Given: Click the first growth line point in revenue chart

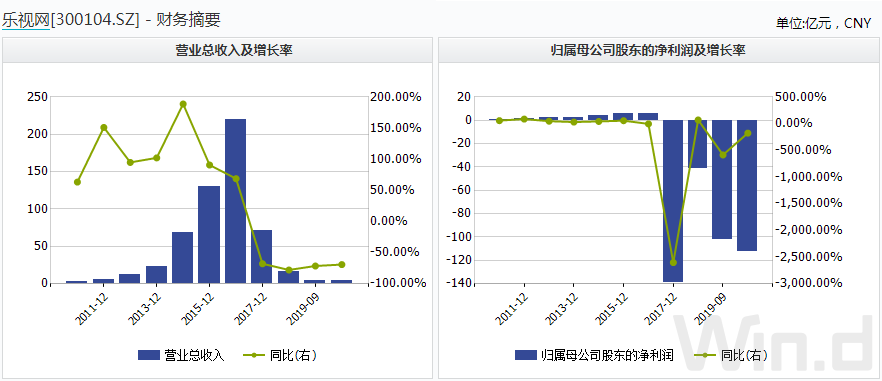Looking at the screenshot, I should [x=77, y=182].
